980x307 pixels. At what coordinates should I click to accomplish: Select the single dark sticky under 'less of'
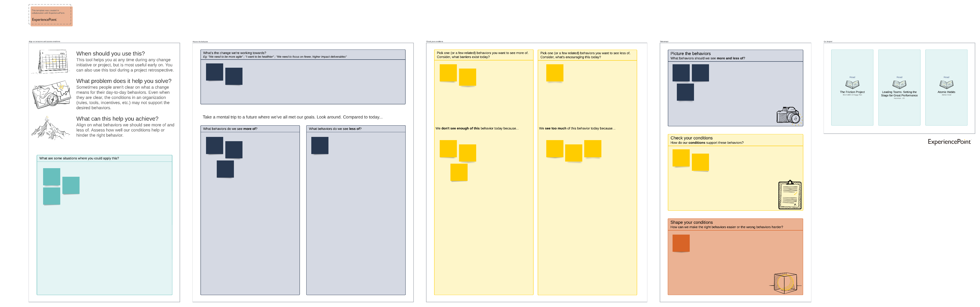pos(320,145)
